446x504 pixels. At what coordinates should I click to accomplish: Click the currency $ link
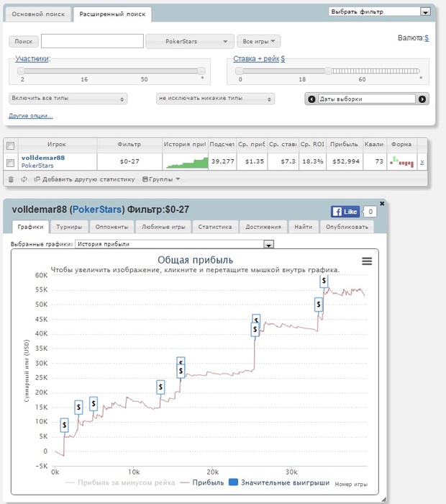(427, 38)
